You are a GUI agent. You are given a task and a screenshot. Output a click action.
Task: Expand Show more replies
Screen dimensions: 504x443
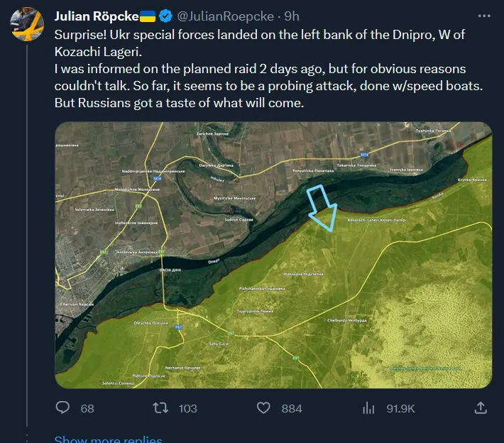pyautogui.click(x=108, y=439)
